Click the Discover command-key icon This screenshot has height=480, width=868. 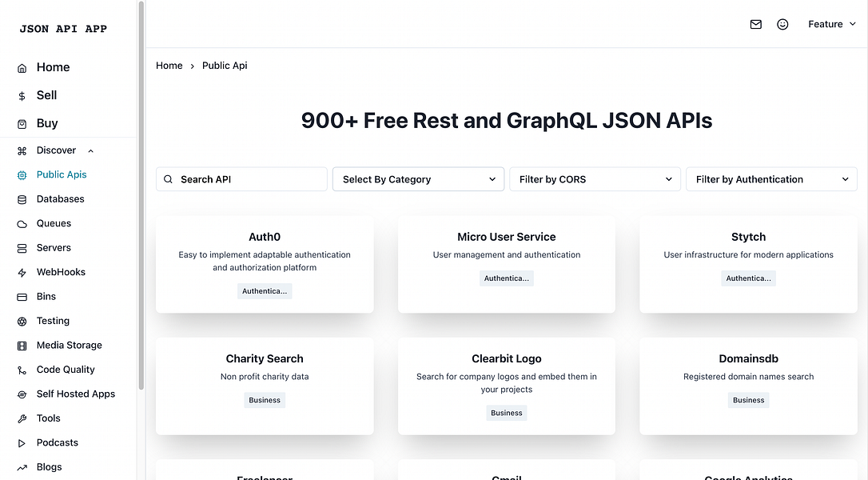[22, 150]
